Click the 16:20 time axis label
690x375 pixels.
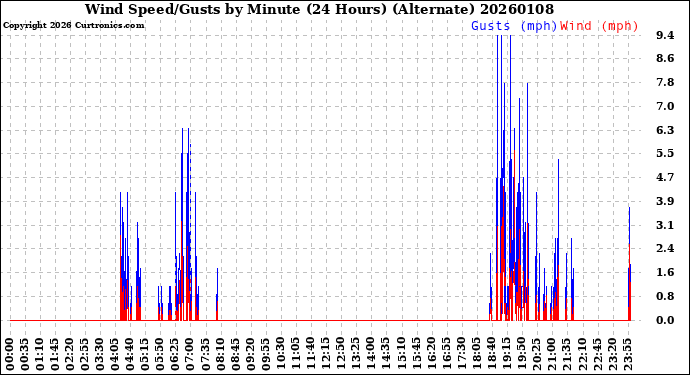[x=431, y=355]
